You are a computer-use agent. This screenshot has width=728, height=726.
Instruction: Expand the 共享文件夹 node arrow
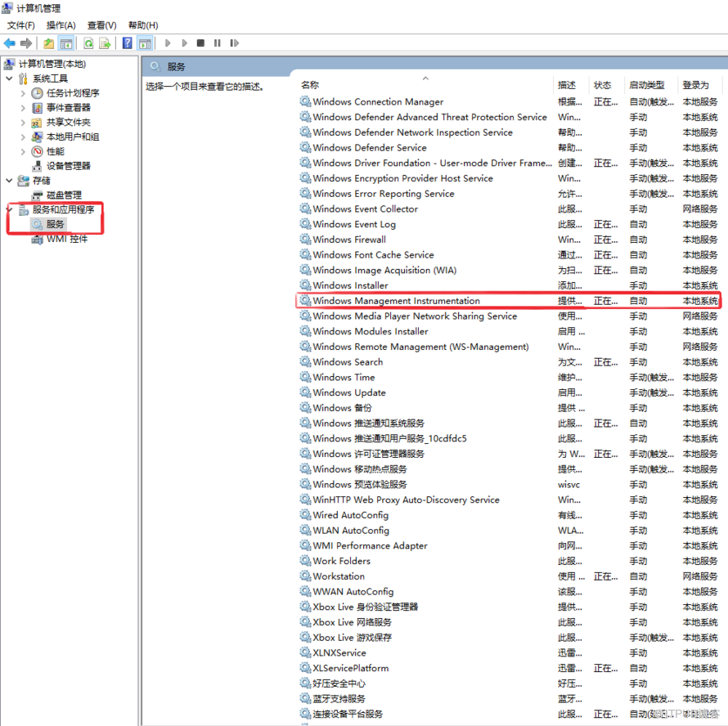pos(23,123)
